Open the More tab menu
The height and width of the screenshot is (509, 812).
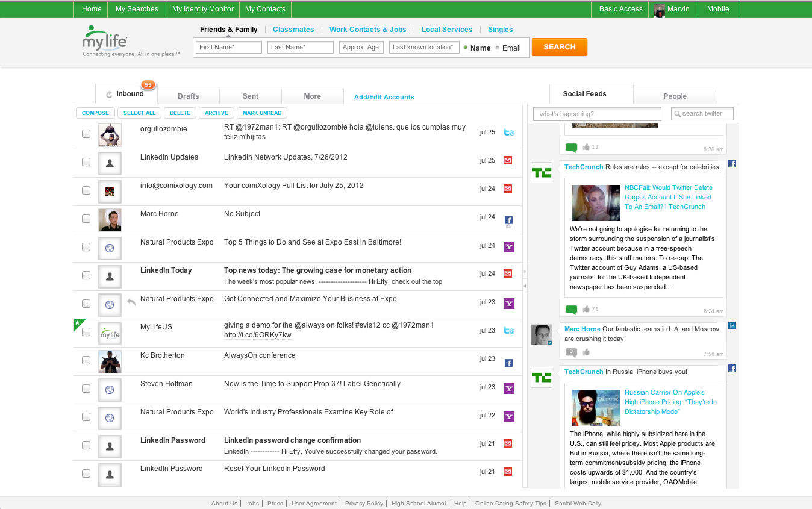point(313,96)
